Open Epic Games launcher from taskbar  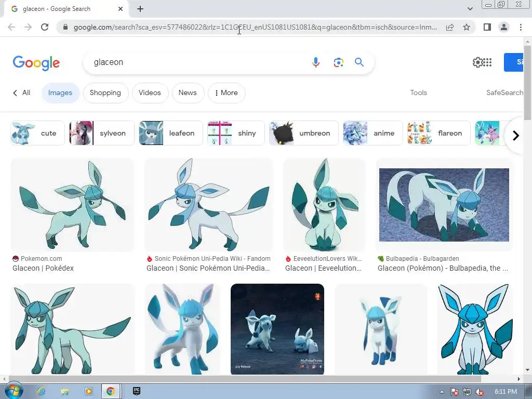click(x=137, y=391)
